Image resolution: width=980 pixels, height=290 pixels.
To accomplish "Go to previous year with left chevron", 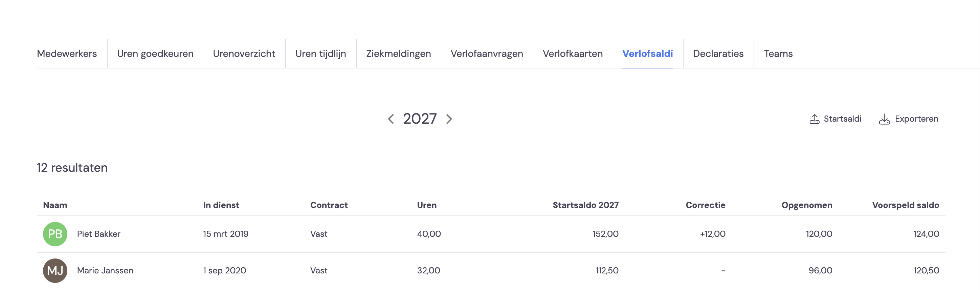I will pyautogui.click(x=391, y=119).
